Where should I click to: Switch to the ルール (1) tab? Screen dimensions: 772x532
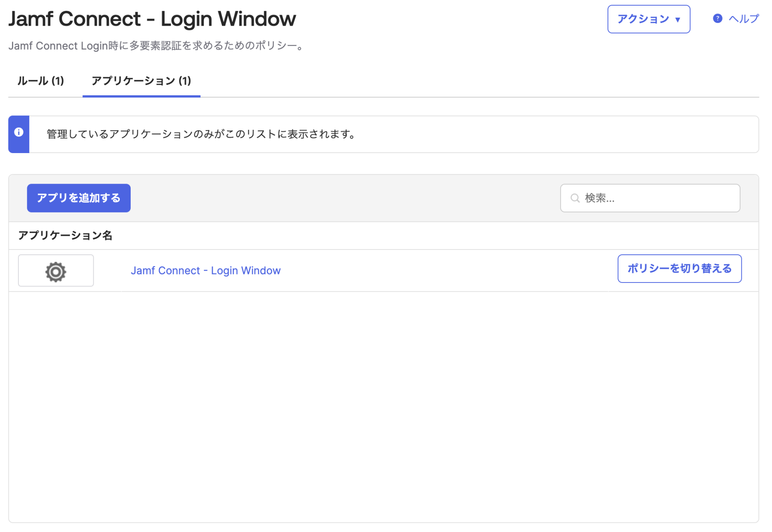[40, 81]
